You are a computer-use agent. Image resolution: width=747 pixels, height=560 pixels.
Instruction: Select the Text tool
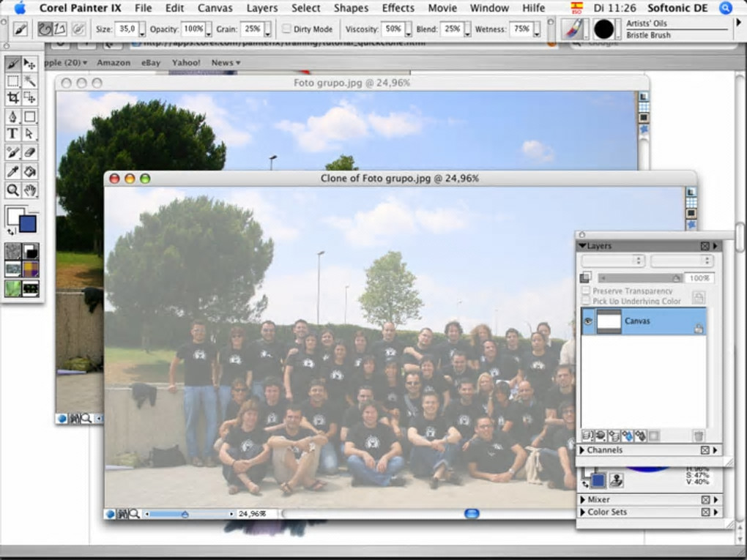click(x=13, y=134)
